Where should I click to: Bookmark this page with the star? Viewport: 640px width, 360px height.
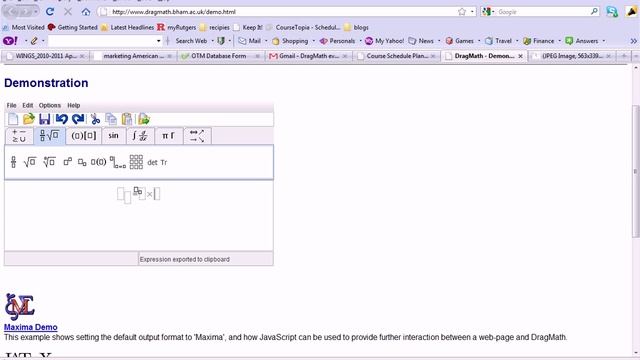click(x=462, y=12)
